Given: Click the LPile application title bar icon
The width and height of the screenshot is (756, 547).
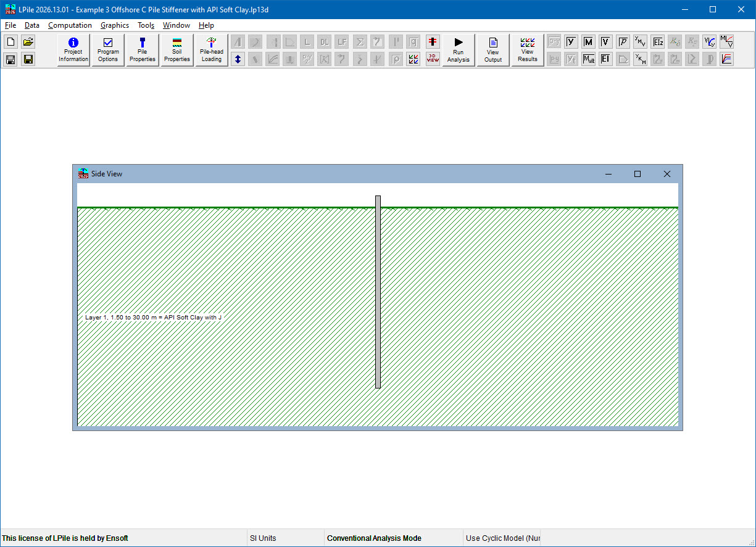Looking at the screenshot, I should tap(10, 10).
